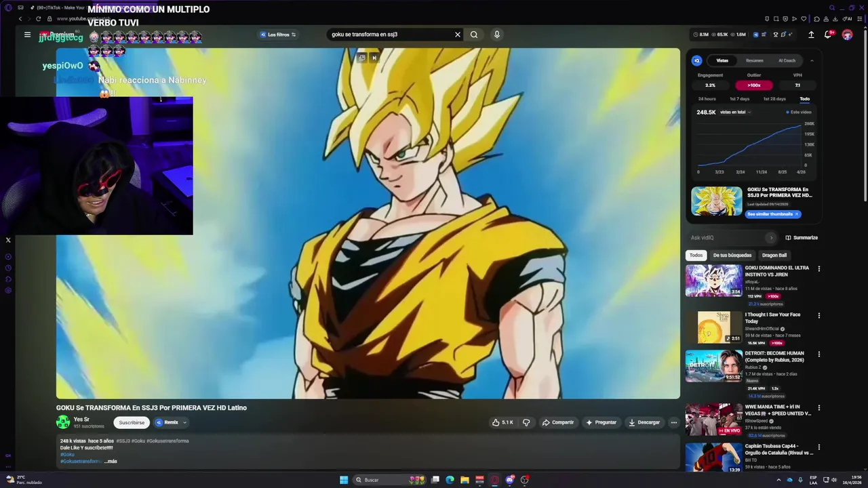
Task: Toggle the Este video chart legend
Action: (x=799, y=112)
